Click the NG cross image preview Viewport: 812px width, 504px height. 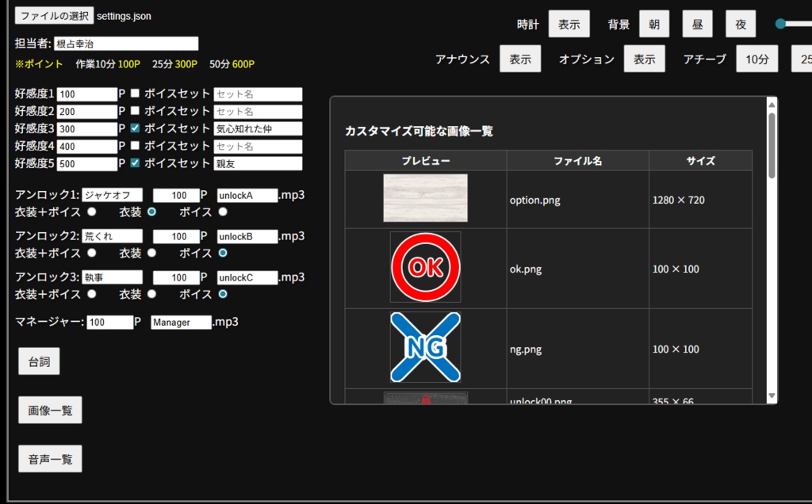pyautogui.click(x=425, y=347)
